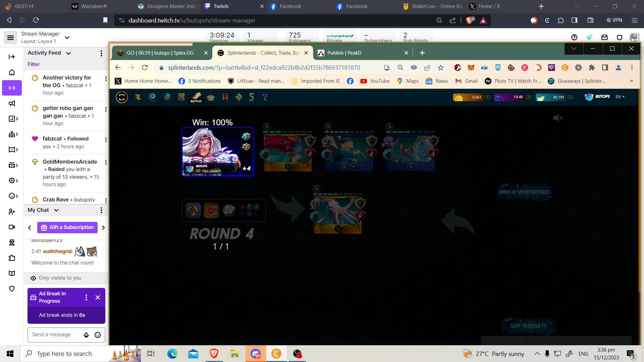Open the Twitch help question-mark icon
This screenshot has height=362, width=644.
[574, 37]
